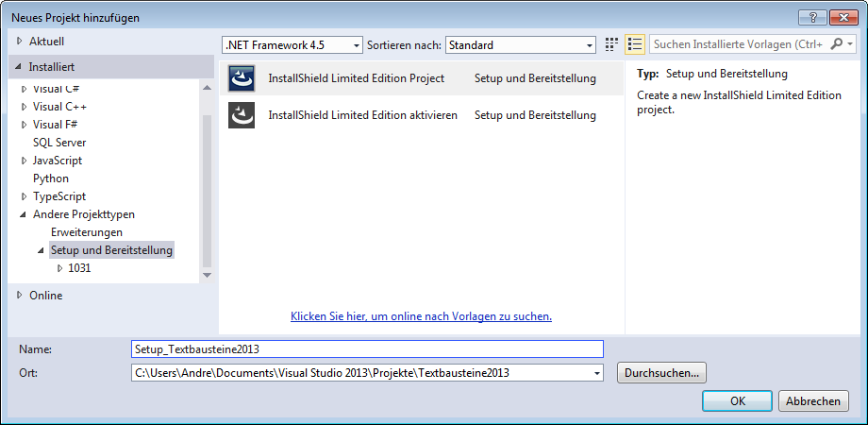
Task: Expand the Visual C++ node arrow
Action: coord(25,107)
